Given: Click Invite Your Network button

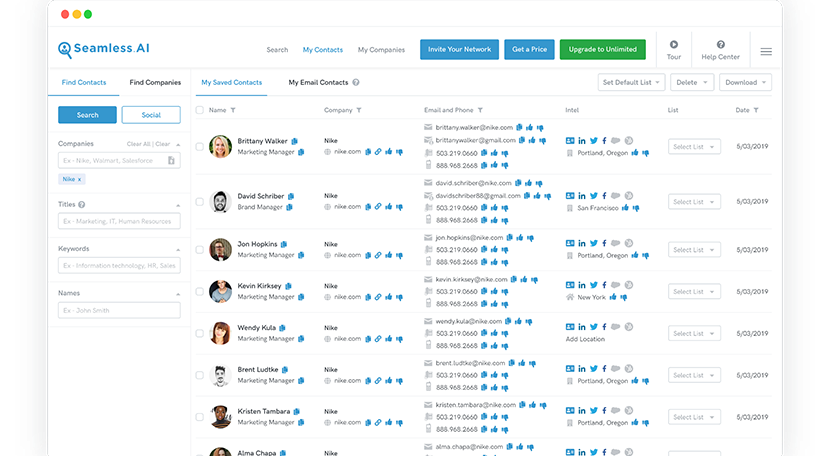Looking at the screenshot, I should tap(459, 49).
